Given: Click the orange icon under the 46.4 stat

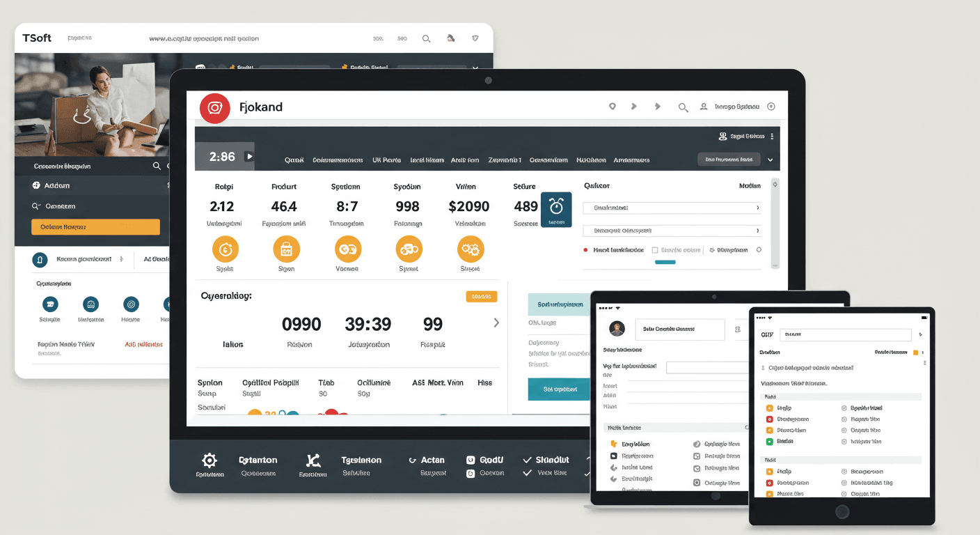Looking at the screenshot, I should [286, 249].
